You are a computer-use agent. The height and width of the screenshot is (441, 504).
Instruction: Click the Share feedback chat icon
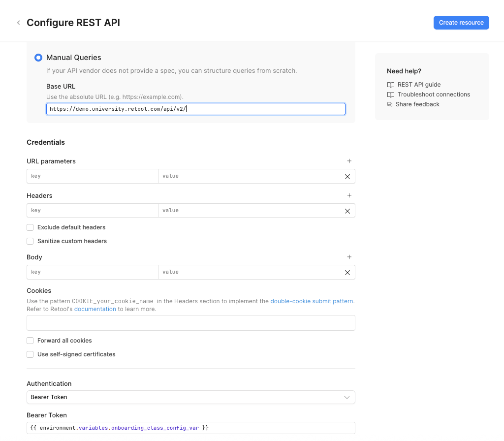(390, 104)
